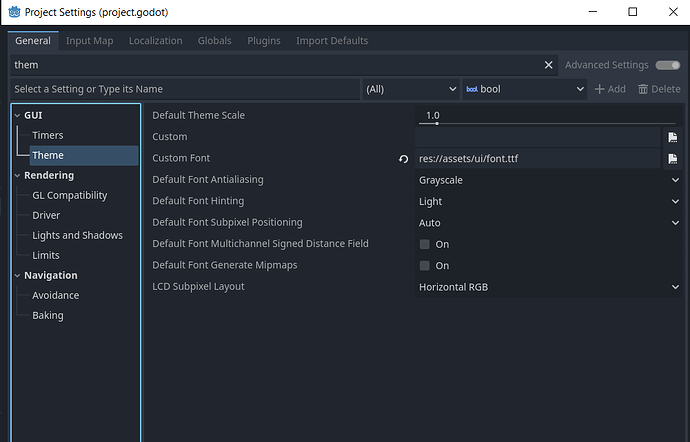Click the Advanced Settings label
Viewport: 690px width, 442px height.
coord(606,65)
